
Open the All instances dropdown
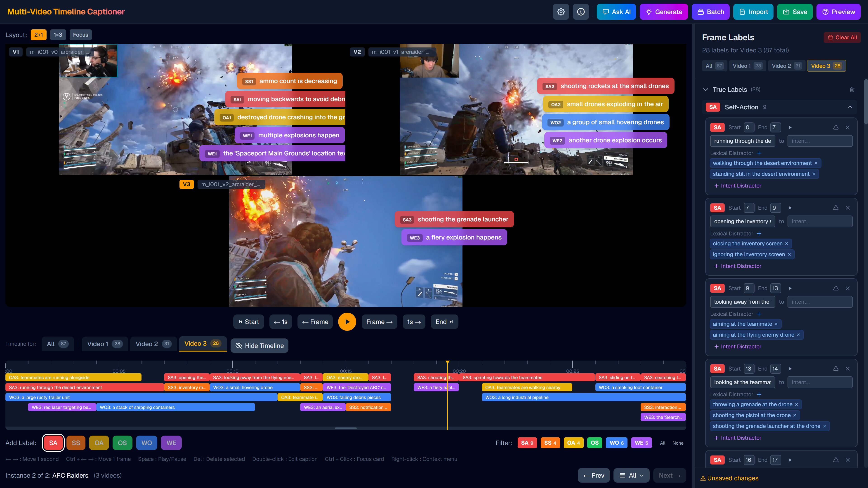pyautogui.click(x=631, y=476)
